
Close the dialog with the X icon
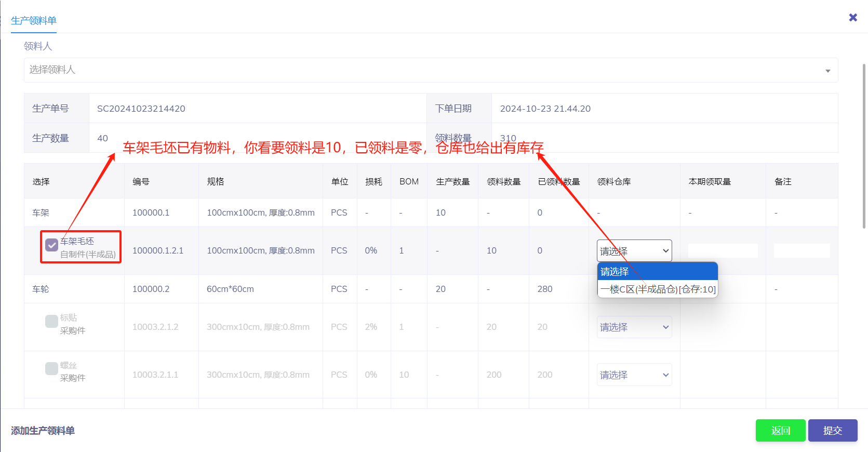pos(852,18)
